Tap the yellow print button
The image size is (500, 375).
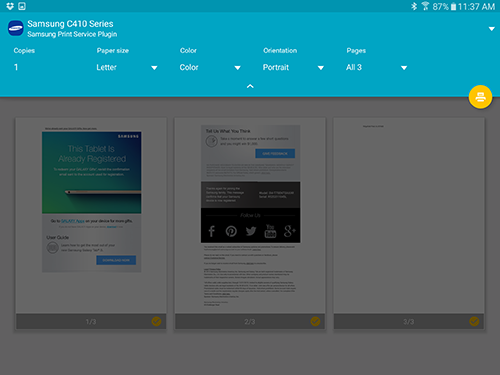480,97
